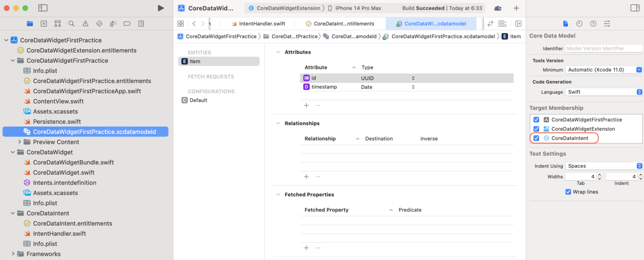This screenshot has width=644, height=260.
Task: Switch to the CoreDataIntent entitlements tab
Action: click(x=340, y=24)
